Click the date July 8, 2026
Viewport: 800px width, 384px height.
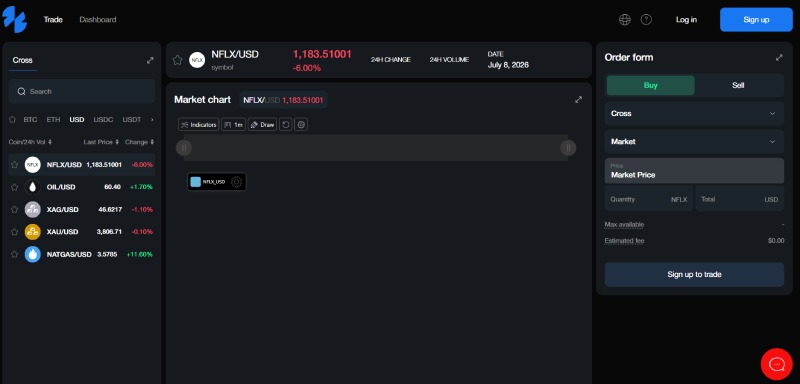coord(508,65)
